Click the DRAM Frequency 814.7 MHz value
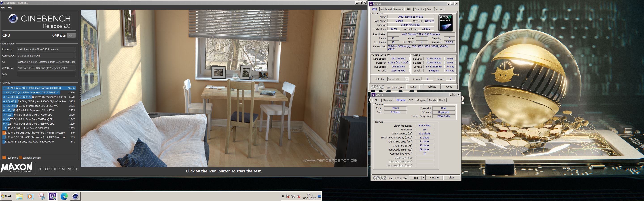The height and width of the screenshot is (201, 644). (x=424, y=126)
